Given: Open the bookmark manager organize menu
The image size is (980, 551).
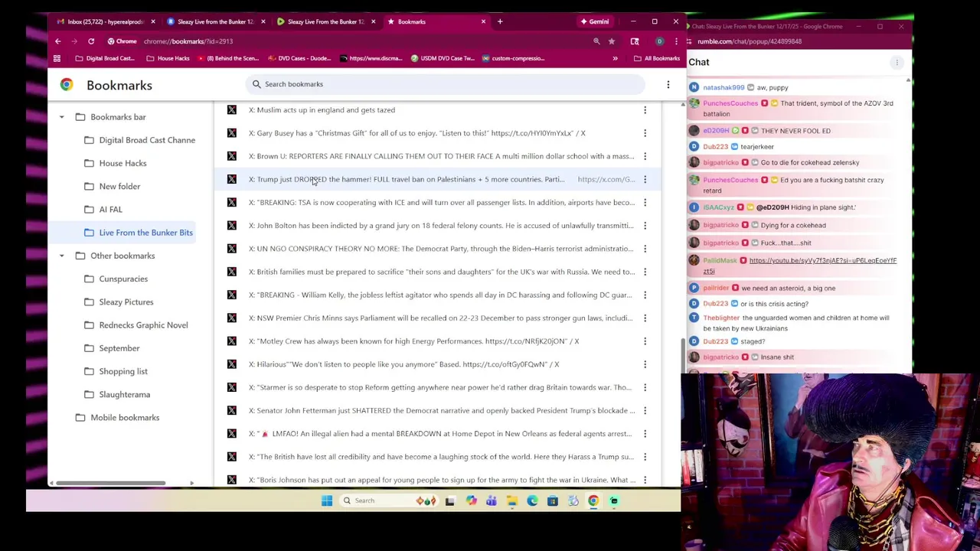Looking at the screenshot, I should click(668, 85).
